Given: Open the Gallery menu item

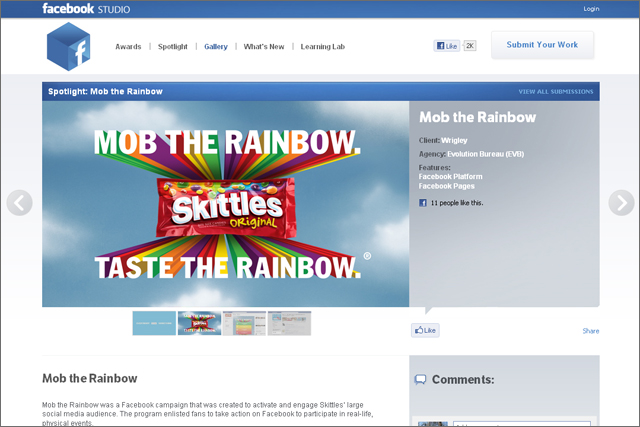Looking at the screenshot, I should point(216,47).
